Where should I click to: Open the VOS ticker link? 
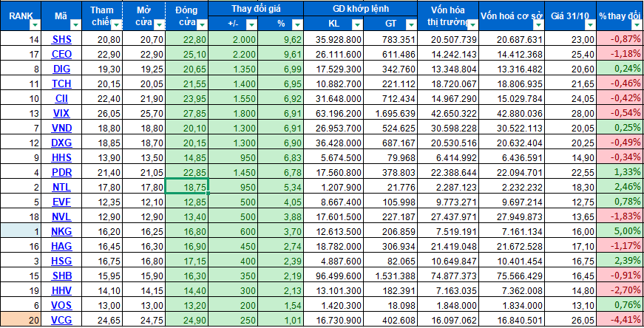tap(61, 305)
